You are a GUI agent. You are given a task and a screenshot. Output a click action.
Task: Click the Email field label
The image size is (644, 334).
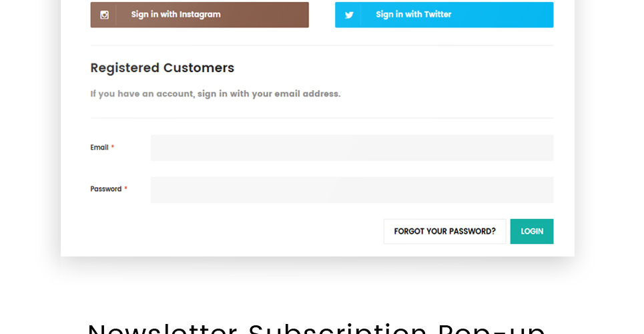point(99,148)
